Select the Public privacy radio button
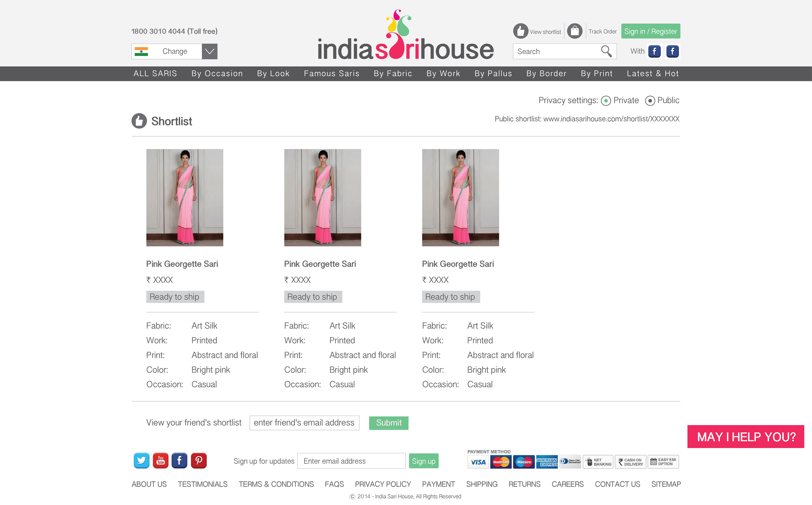This screenshot has width=812, height=505. pyautogui.click(x=650, y=101)
